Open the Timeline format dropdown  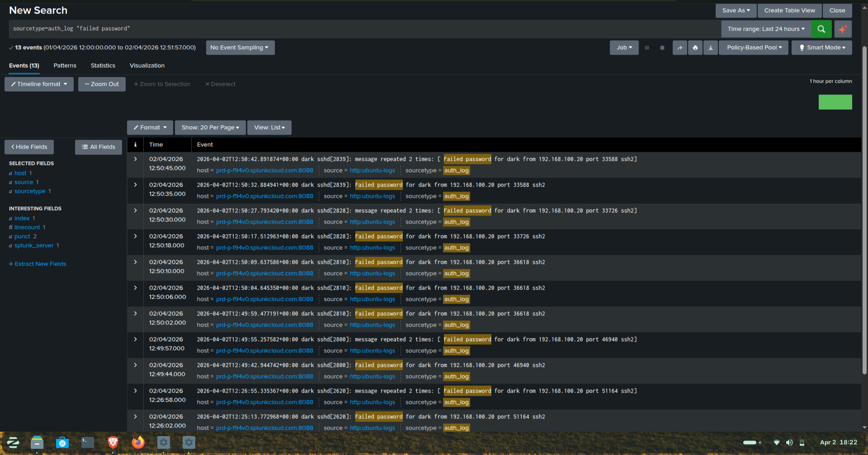point(39,84)
